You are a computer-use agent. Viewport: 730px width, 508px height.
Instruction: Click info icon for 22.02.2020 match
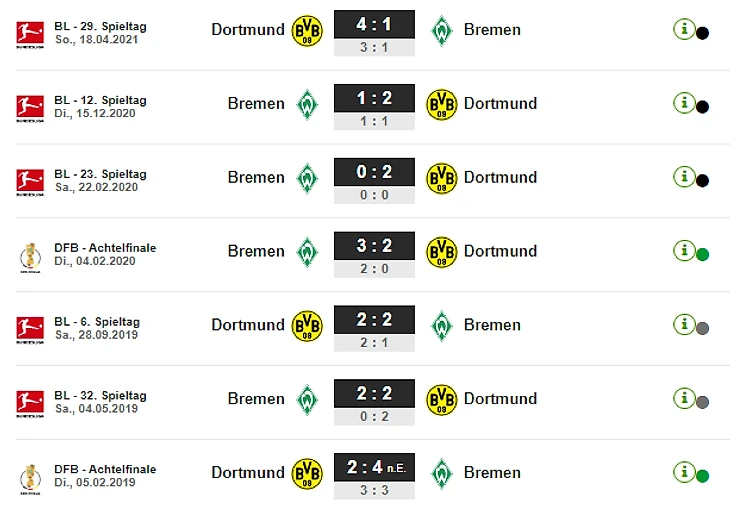[684, 177]
